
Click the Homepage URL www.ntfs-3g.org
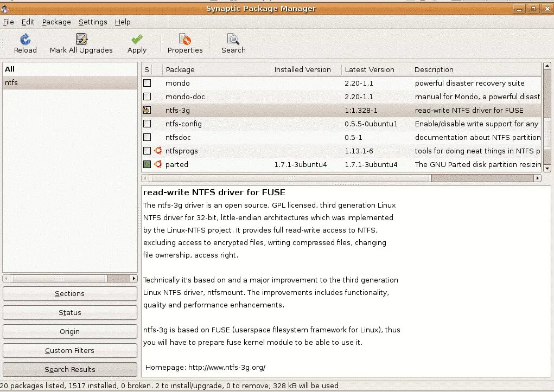click(x=227, y=367)
